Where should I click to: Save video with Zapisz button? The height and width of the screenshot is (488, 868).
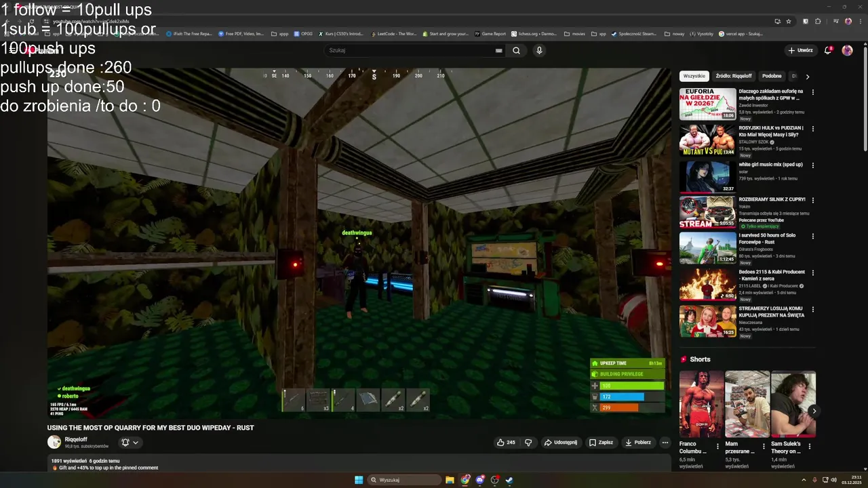(x=601, y=443)
